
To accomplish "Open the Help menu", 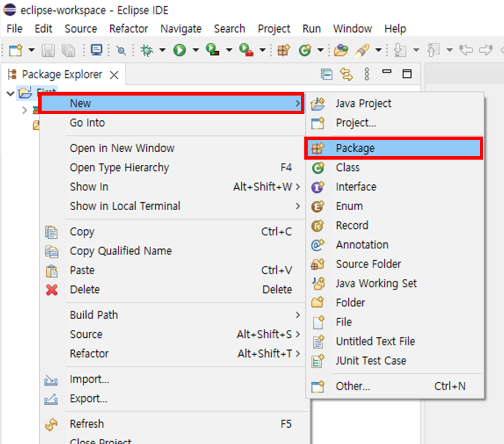I will (395, 29).
